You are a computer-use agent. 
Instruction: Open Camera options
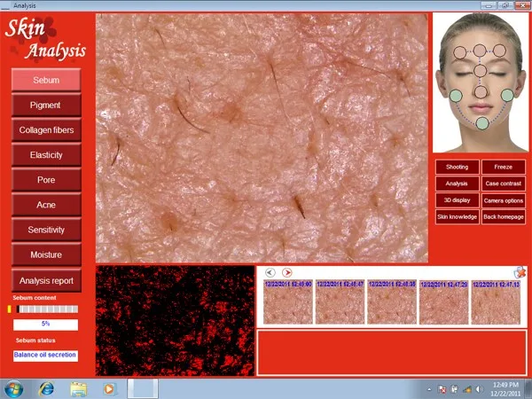(x=504, y=200)
